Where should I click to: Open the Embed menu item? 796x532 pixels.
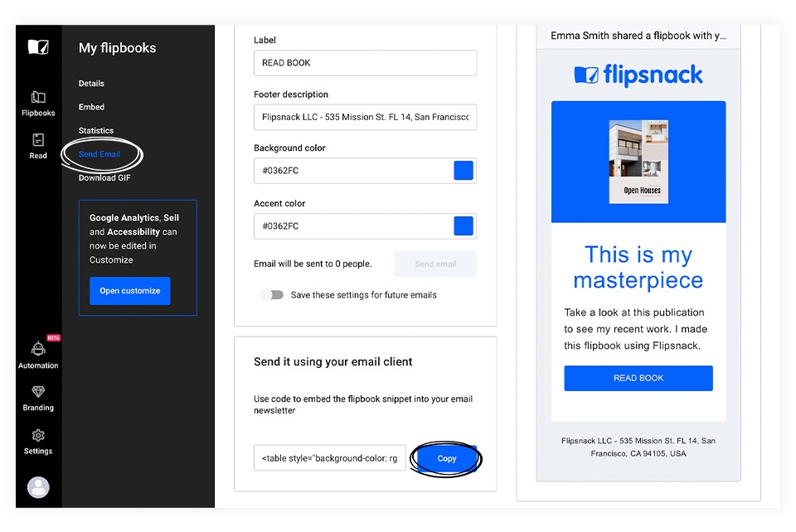[x=91, y=107]
